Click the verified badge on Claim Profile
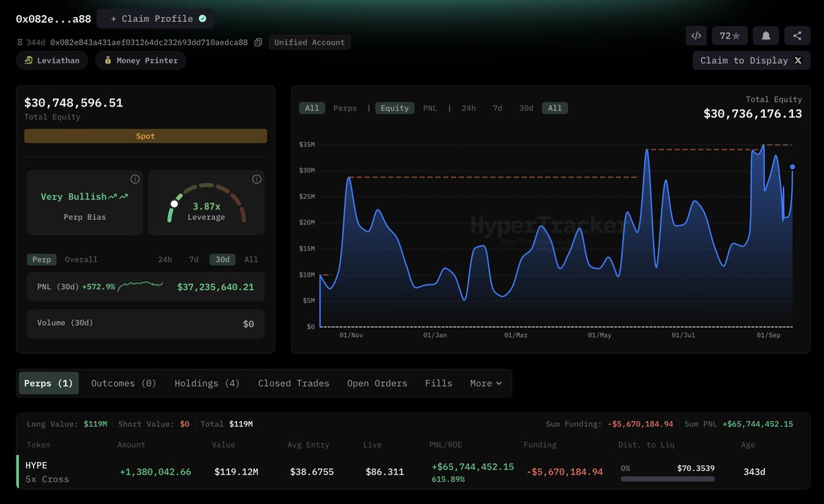This screenshot has width=824, height=504. coord(203,19)
